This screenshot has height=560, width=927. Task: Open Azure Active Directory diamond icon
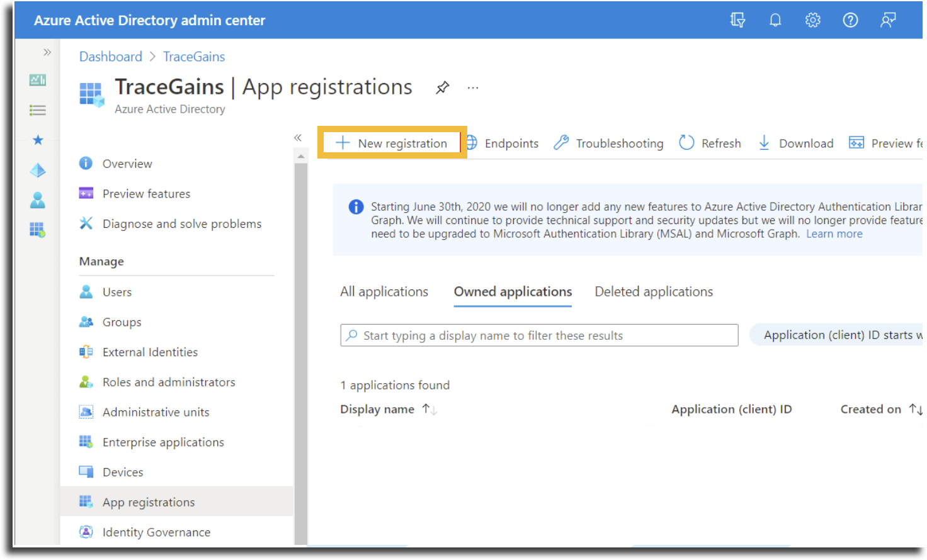pos(38,170)
